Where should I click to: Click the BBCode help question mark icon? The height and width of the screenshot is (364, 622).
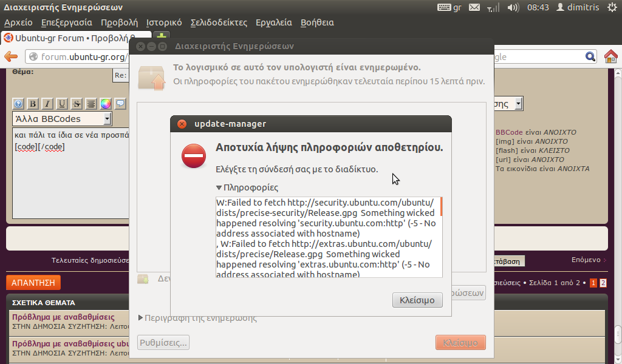pyautogui.click(x=18, y=104)
